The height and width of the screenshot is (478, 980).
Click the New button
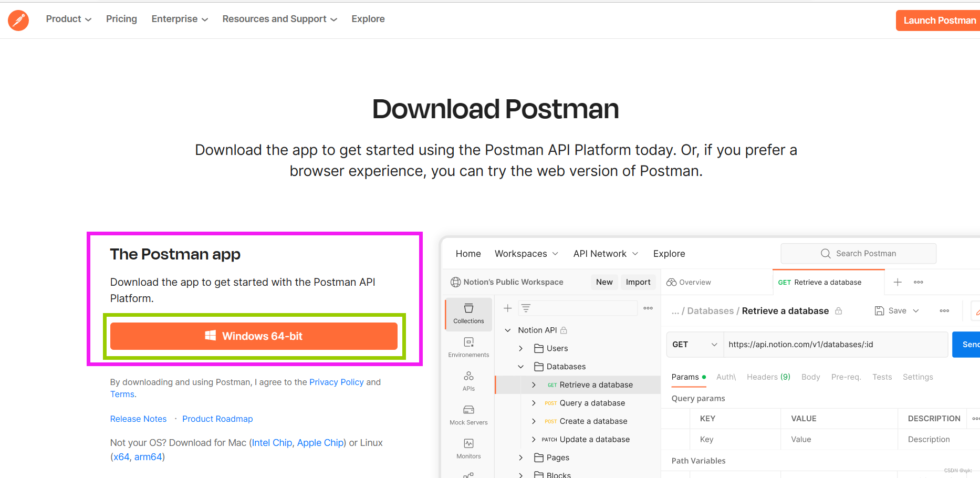click(604, 282)
